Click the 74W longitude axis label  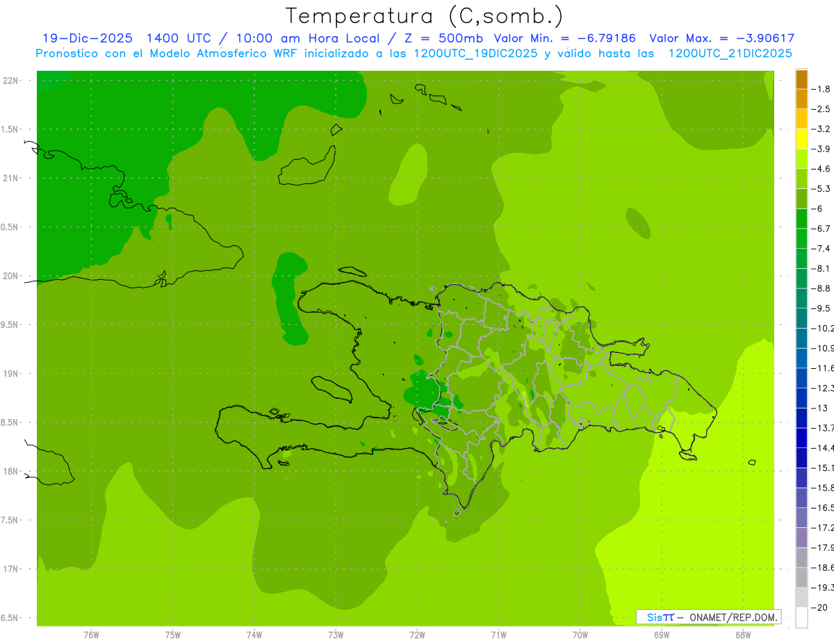254,635
